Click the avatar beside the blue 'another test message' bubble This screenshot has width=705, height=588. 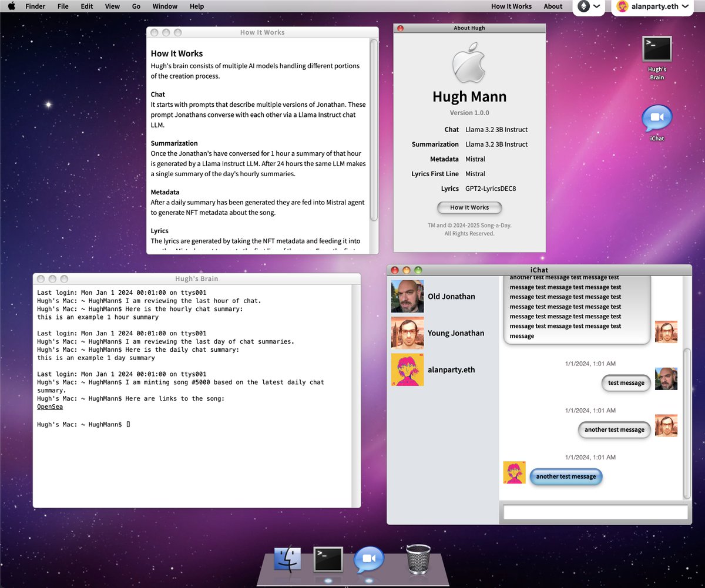[x=515, y=472]
